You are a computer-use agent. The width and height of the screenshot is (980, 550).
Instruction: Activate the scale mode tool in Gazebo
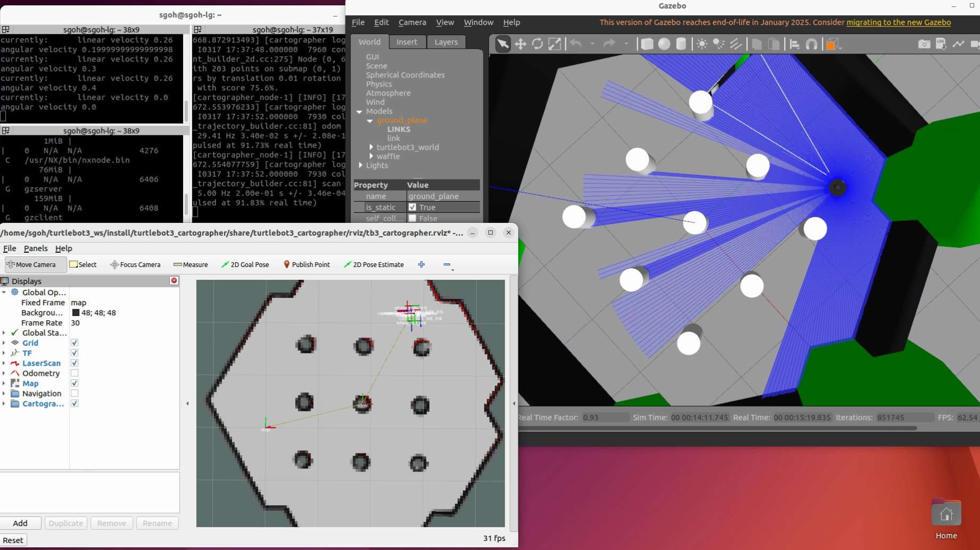click(x=554, y=44)
